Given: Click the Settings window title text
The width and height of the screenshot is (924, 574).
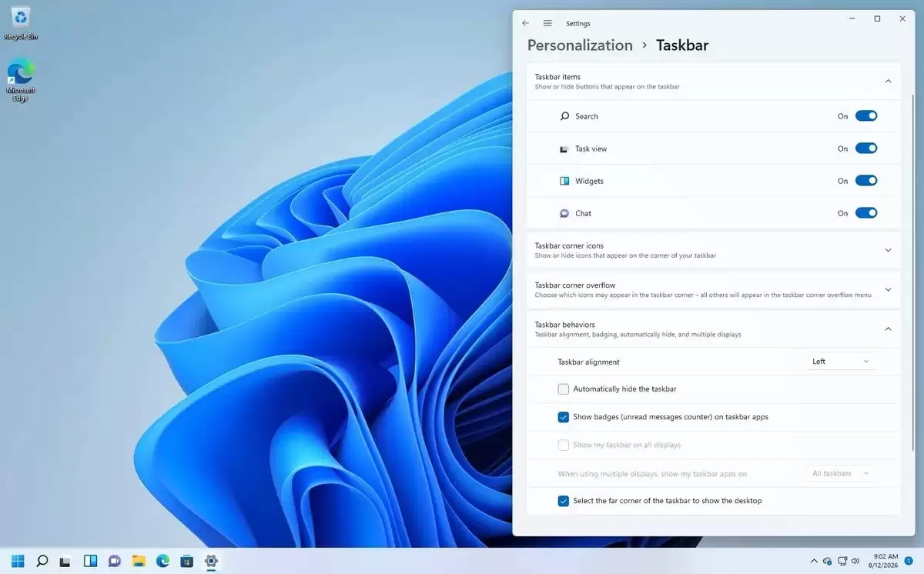Looking at the screenshot, I should click(577, 24).
